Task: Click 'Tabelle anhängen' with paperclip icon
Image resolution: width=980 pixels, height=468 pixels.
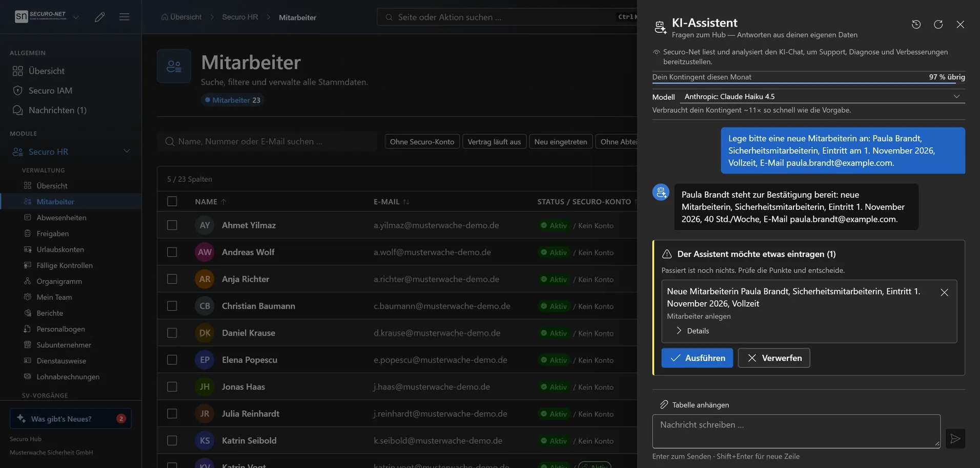Action: click(x=694, y=405)
